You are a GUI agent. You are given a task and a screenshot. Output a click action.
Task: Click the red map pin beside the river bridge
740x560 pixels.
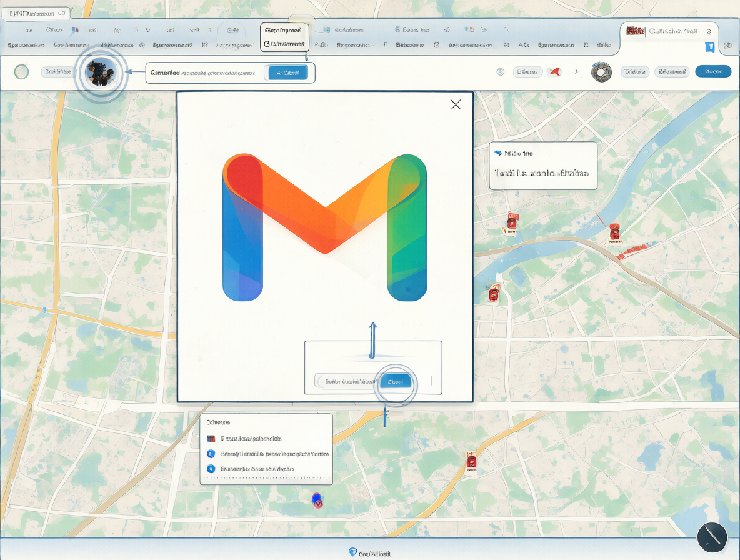(614, 233)
